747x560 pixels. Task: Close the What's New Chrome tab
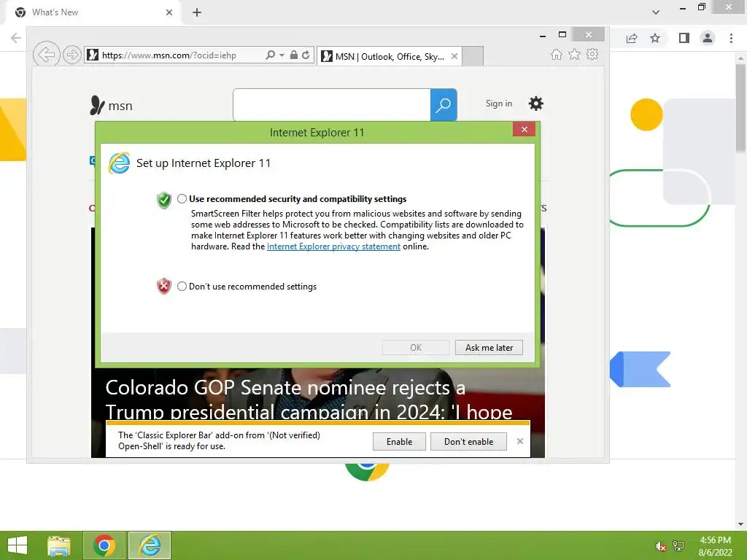click(169, 12)
